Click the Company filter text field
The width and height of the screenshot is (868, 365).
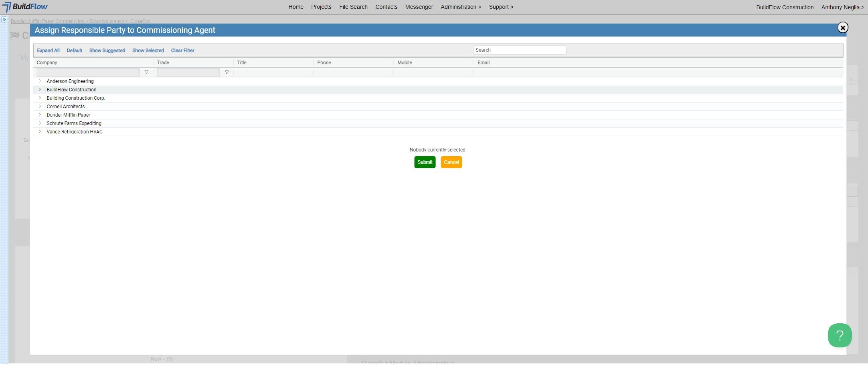[88, 73]
